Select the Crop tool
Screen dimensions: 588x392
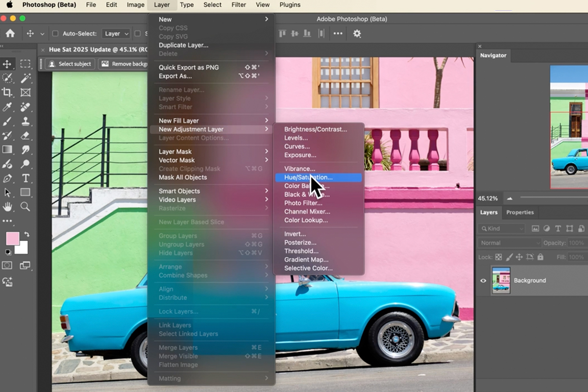[8, 92]
